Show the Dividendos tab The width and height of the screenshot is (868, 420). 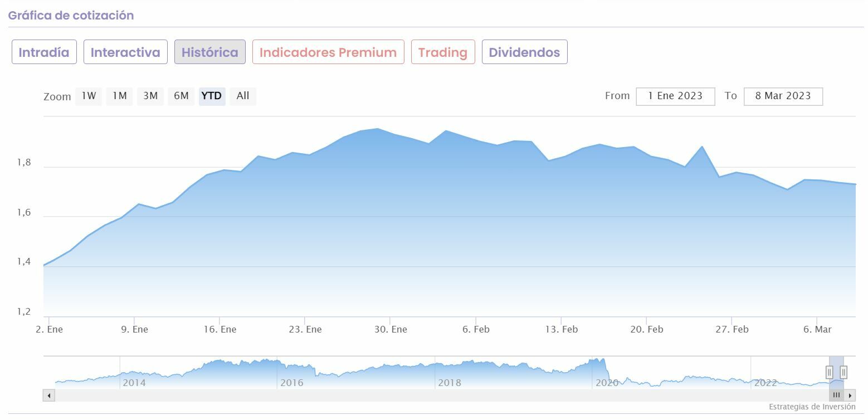[x=524, y=52]
